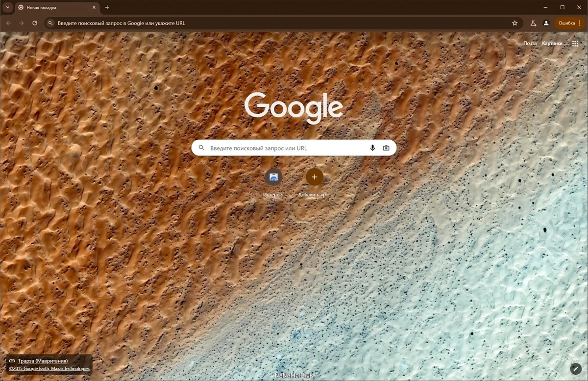Close the Новая вкладка tab

click(94, 7)
